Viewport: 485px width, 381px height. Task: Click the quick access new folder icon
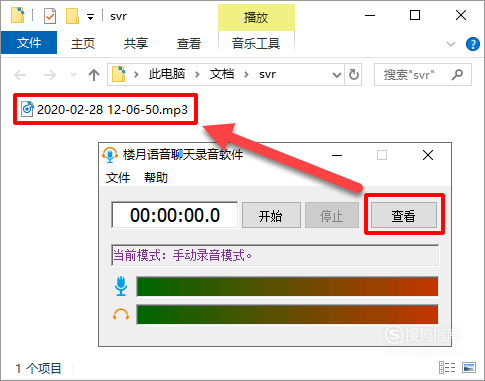pos(72,16)
